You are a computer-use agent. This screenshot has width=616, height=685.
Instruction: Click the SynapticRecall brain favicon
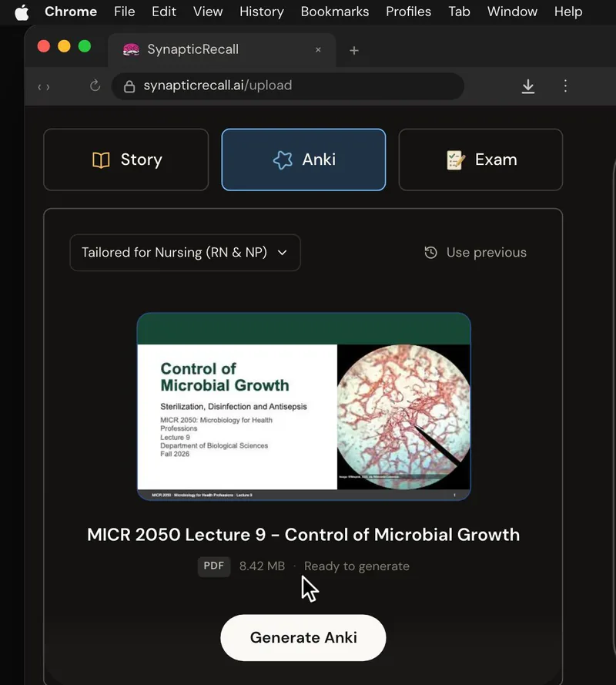(x=131, y=50)
